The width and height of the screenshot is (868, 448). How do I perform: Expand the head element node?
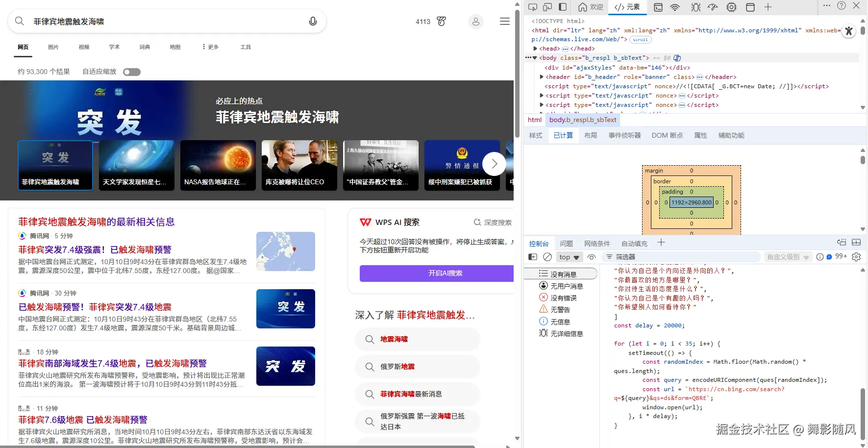[x=535, y=49]
